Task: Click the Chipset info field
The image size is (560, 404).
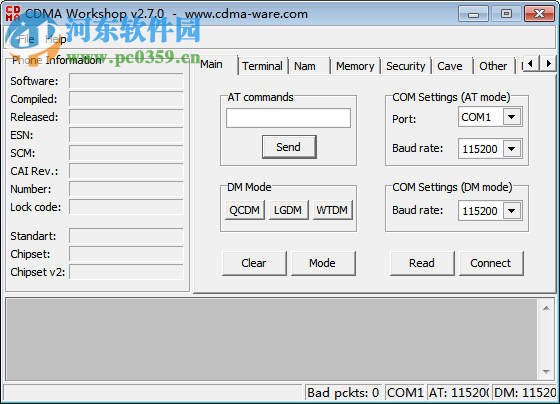Action: (126, 254)
